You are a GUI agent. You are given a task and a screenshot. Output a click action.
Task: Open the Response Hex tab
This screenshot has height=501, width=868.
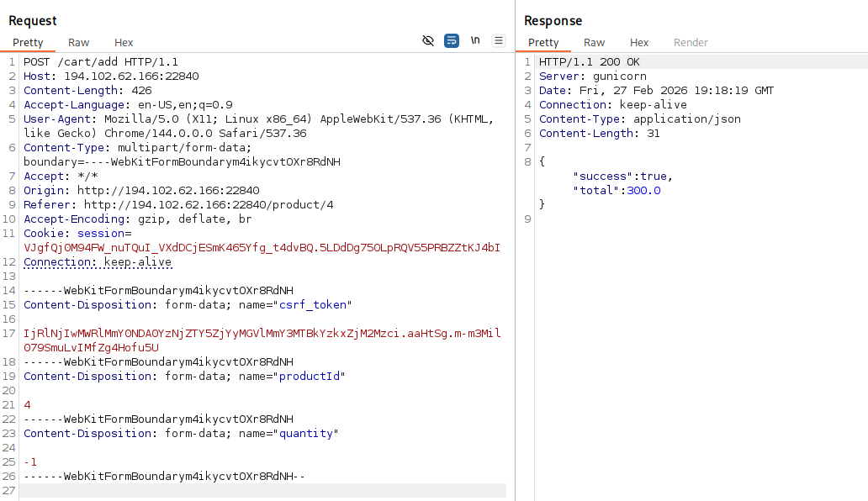(639, 43)
